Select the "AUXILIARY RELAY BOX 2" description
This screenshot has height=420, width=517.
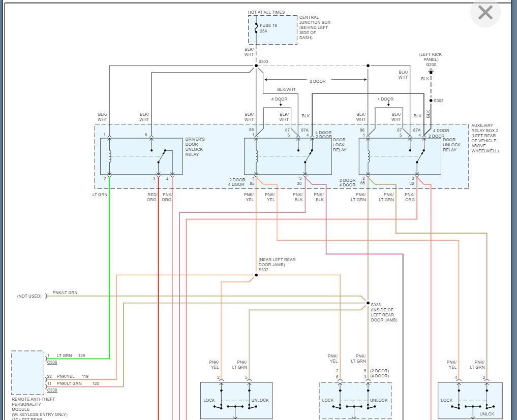click(x=484, y=138)
